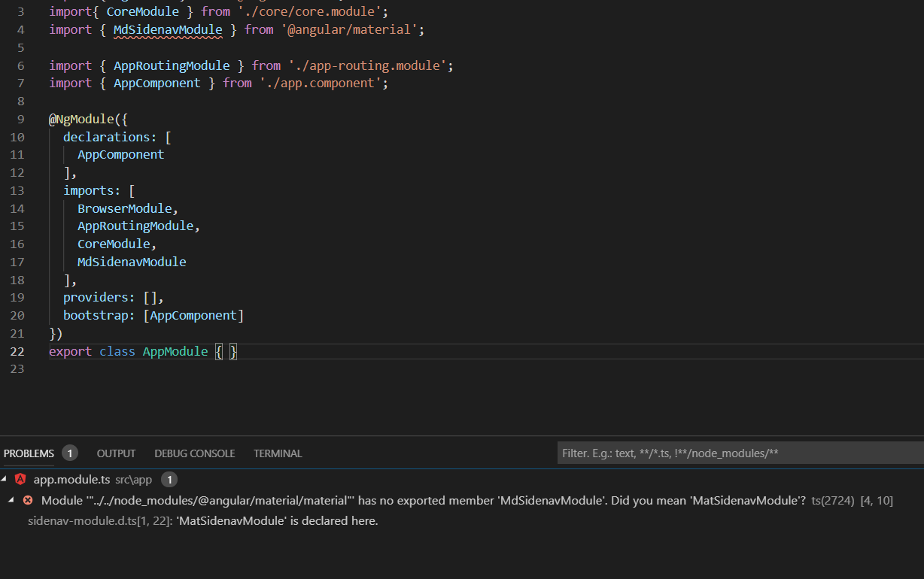Click the src\app path label
Viewport: 924px width, 579px height.
pos(133,479)
